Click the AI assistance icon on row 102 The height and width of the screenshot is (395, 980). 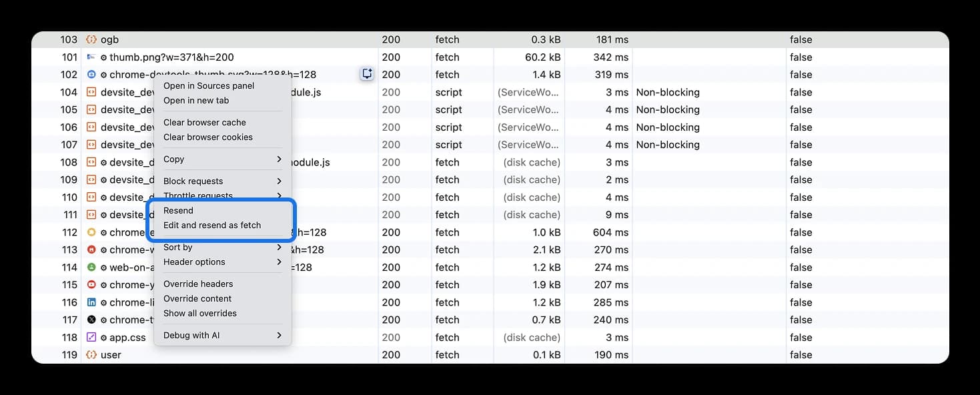click(367, 74)
